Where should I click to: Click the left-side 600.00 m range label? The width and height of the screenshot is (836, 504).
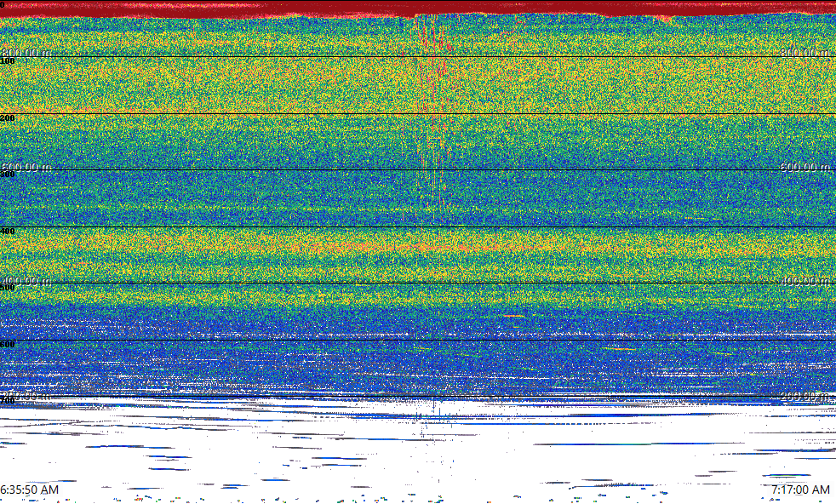click(26, 167)
